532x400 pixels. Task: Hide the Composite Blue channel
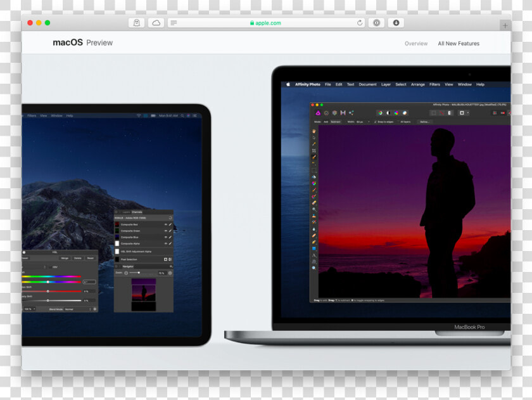pos(166,237)
